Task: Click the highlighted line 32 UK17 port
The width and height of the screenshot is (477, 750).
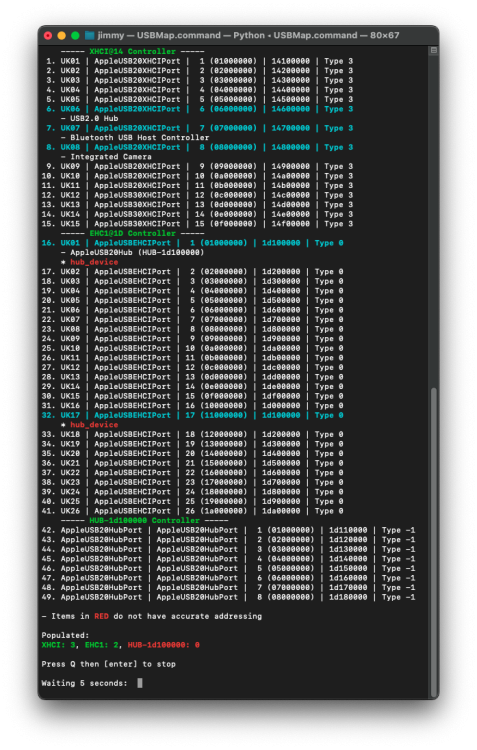Action: (192, 415)
